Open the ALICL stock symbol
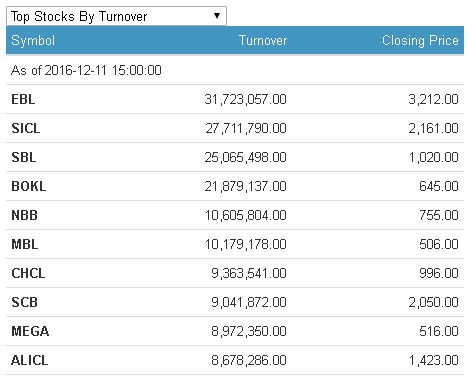 coord(29,360)
